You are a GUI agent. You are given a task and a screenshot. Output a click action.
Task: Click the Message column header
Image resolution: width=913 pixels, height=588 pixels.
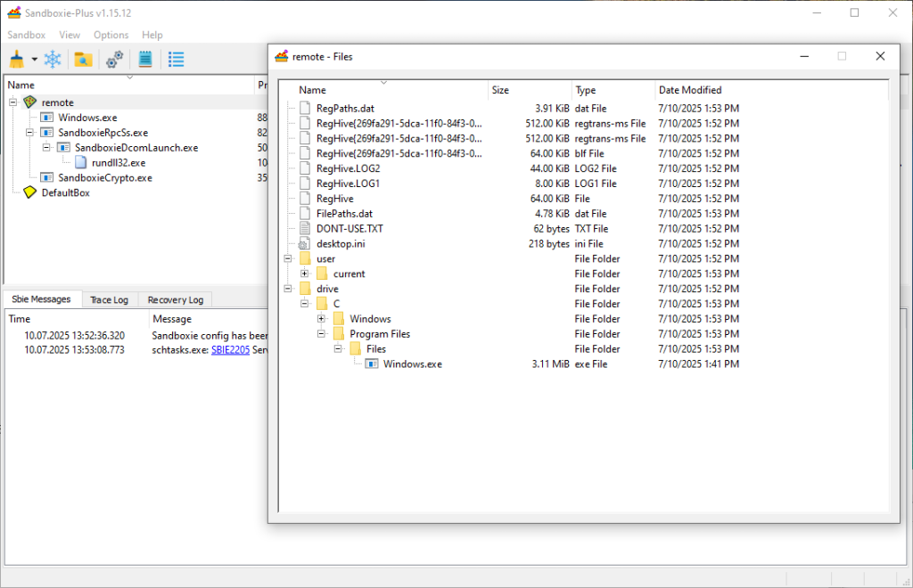[x=209, y=319]
